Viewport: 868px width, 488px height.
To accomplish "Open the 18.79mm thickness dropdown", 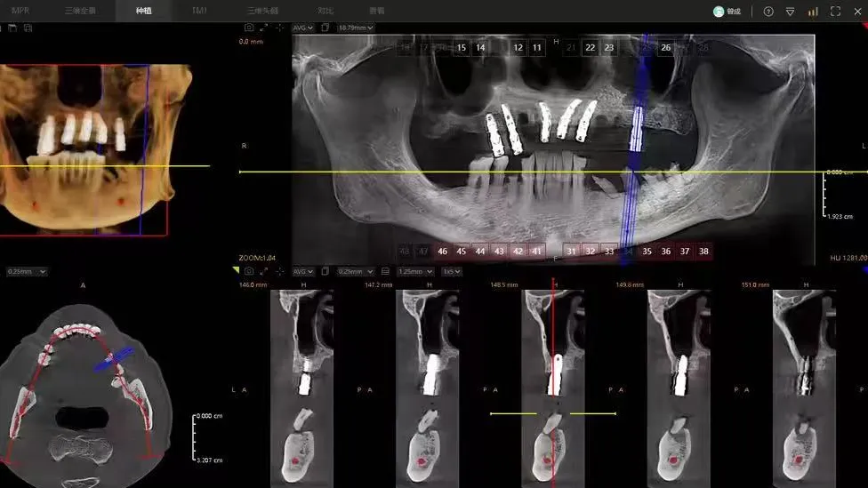I will (x=356, y=28).
